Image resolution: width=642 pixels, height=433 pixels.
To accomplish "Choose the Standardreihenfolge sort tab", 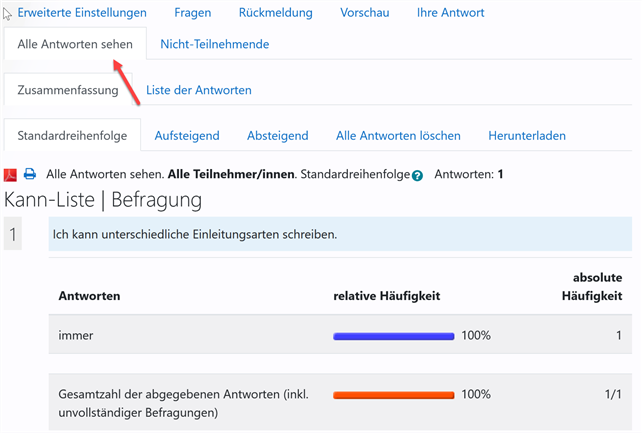I will pyautogui.click(x=72, y=135).
